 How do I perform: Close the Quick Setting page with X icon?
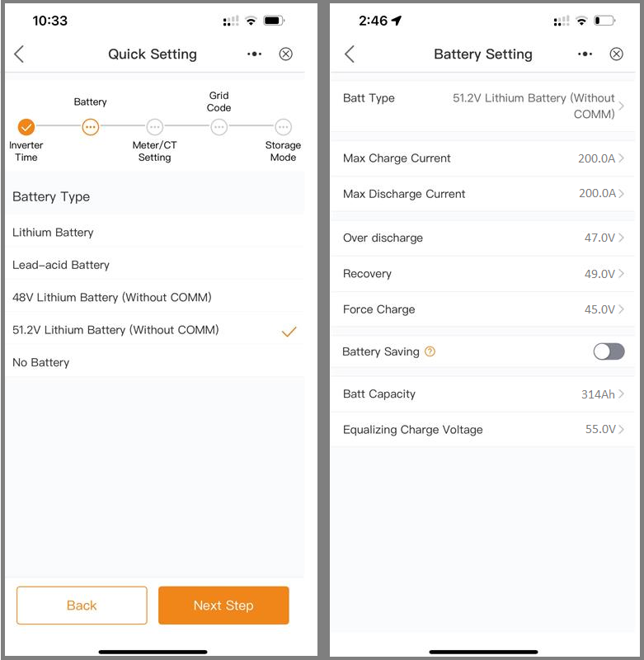[x=285, y=54]
